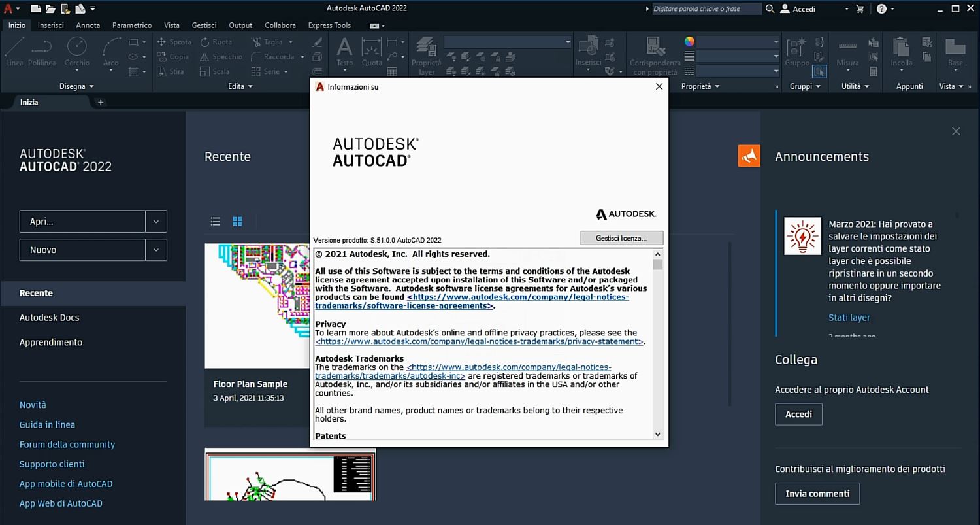The height and width of the screenshot is (525, 980).
Task: Open the Annota ribbon tab
Action: [88, 25]
